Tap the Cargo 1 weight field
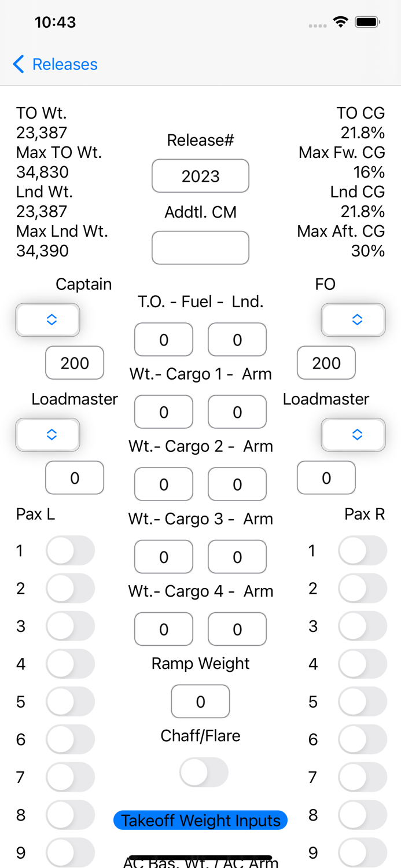401x868 pixels. tap(163, 412)
